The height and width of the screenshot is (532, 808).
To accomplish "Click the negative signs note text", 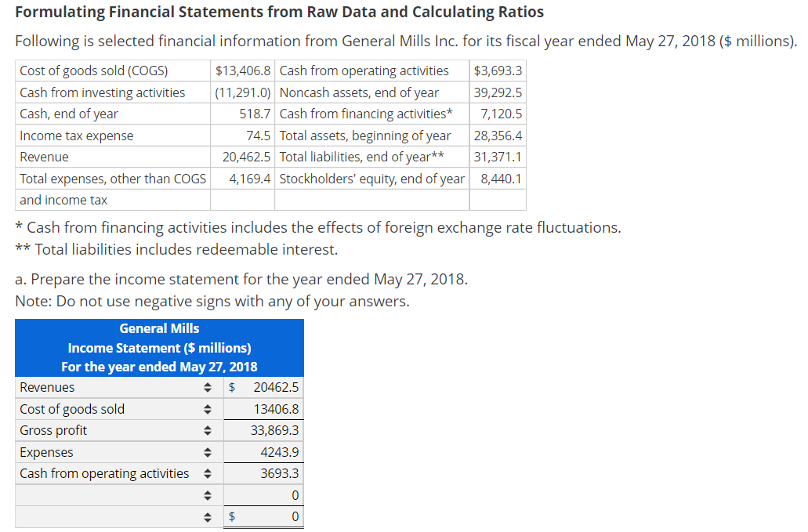I will pyautogui.click(x=212, y=301).
